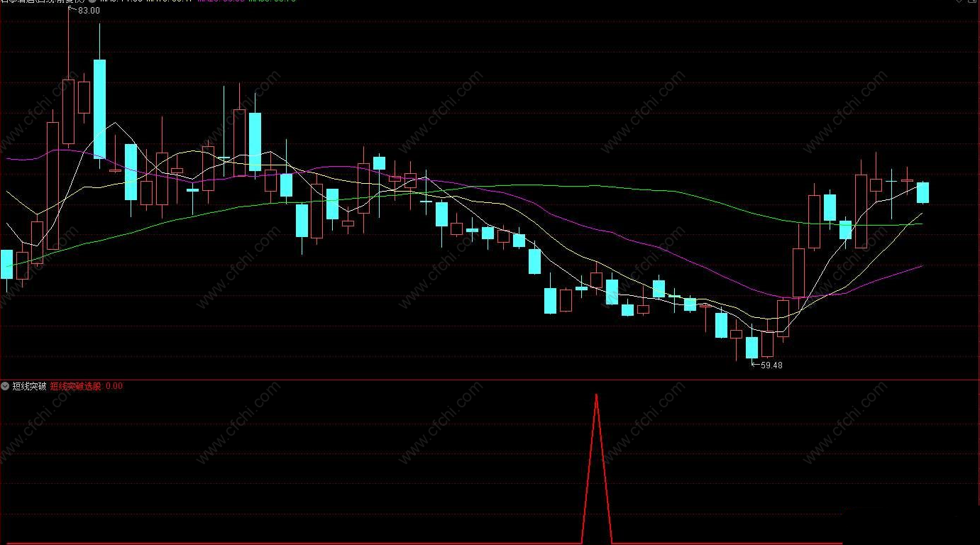Click the red signal spike in indicator panel
980x545 pixels.
point(597,468)
